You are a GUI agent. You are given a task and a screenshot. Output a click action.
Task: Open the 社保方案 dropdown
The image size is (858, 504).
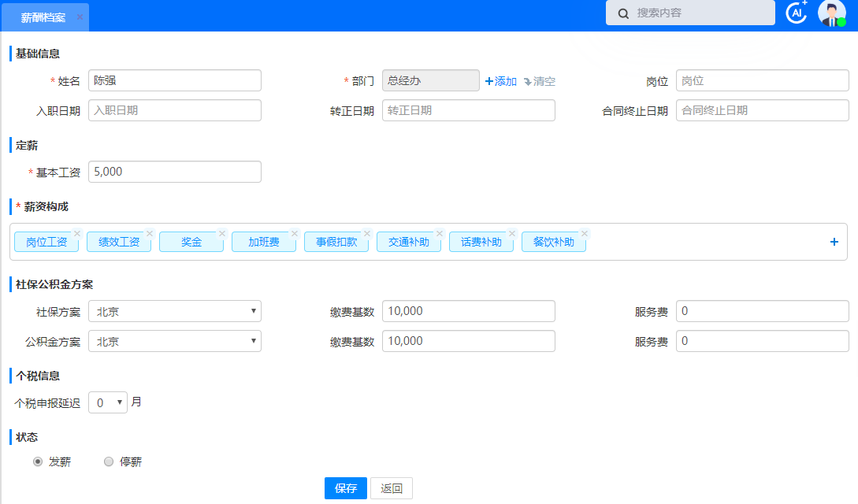(175, 312)
